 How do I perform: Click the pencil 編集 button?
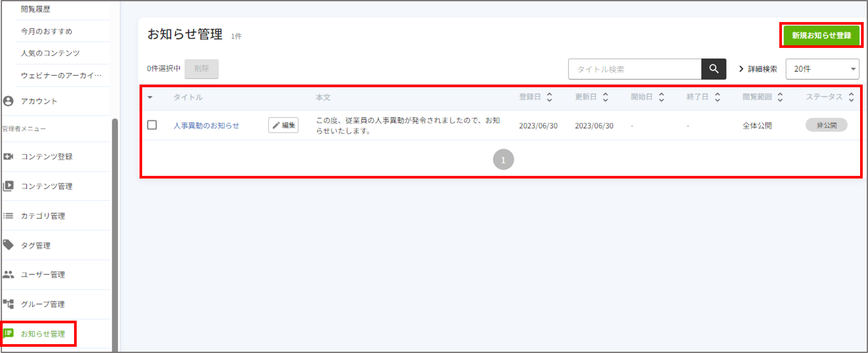point(283,125)
